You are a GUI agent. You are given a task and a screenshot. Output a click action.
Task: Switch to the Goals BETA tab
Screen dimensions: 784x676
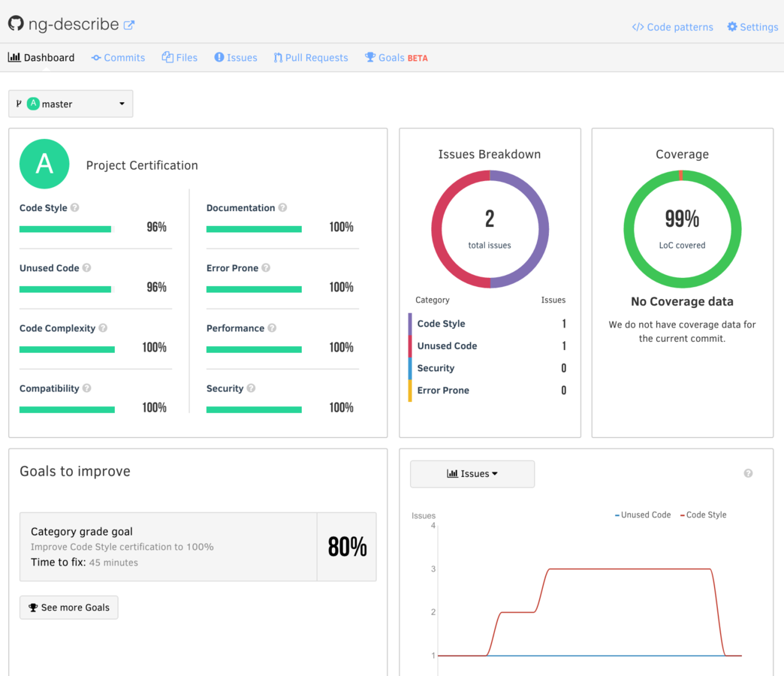(396, 58)
